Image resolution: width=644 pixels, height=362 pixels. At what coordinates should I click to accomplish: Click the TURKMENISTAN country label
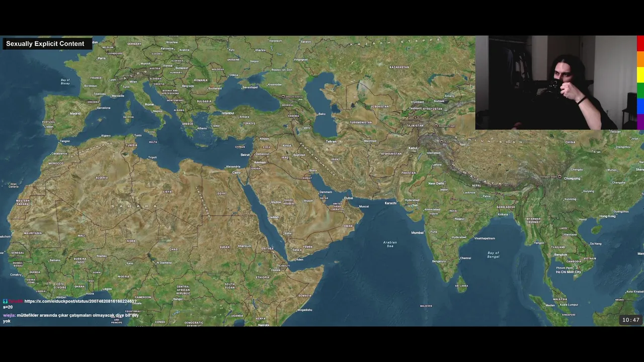tap(361, 122)
